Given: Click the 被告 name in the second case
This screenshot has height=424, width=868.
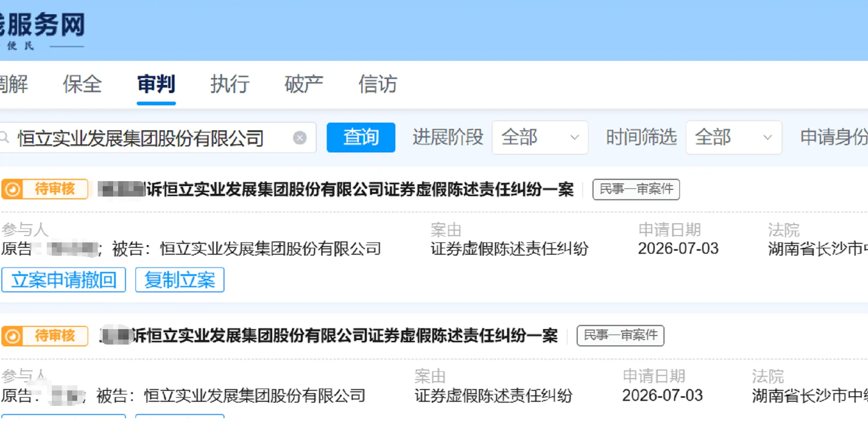Looking at the screenshot, I should tap(254, 395).
